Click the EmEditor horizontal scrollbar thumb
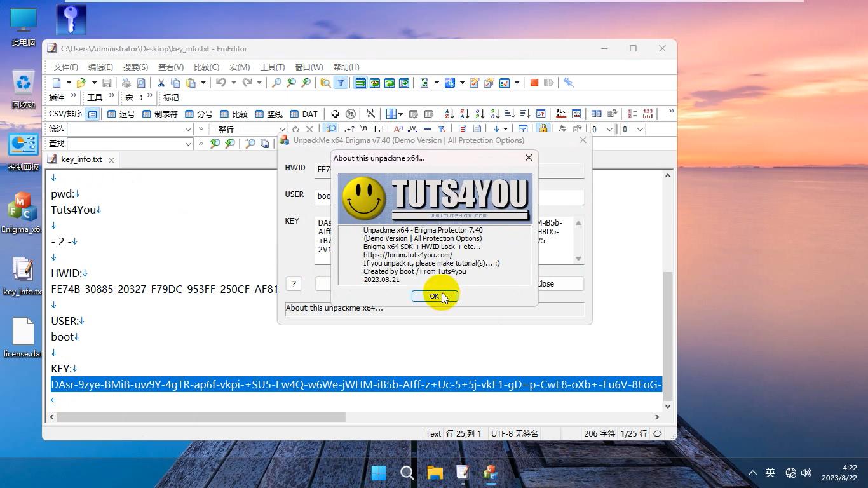Image resolution: width=868 pixels, height=488 pixels. click(x=201, y=417)
